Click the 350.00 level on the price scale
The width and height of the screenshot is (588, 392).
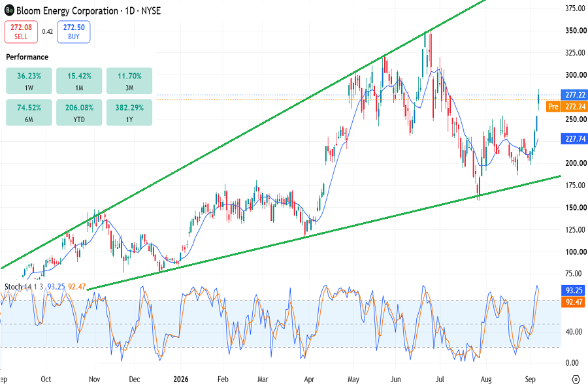576,31
